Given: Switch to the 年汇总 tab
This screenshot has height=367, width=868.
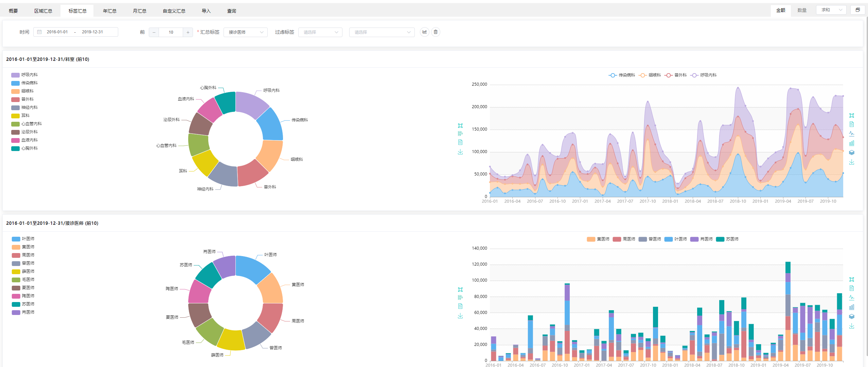Looking at the screenshot, I should click(110, 11).
